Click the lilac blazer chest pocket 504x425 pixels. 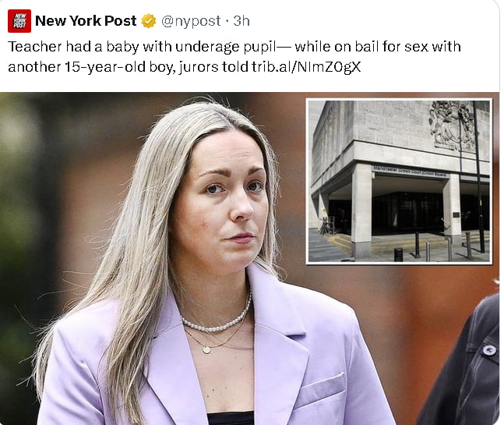coord(322,386)
